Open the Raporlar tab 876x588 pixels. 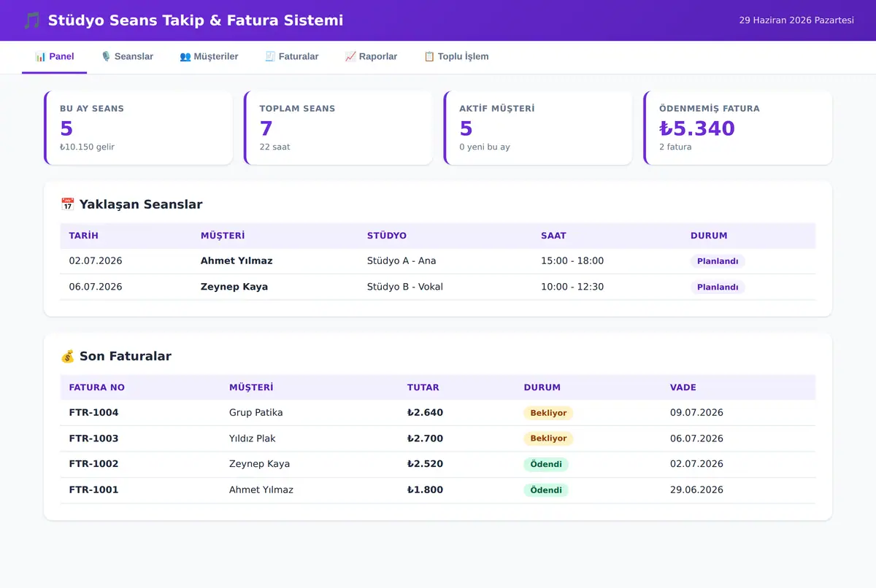coord(371,57)
